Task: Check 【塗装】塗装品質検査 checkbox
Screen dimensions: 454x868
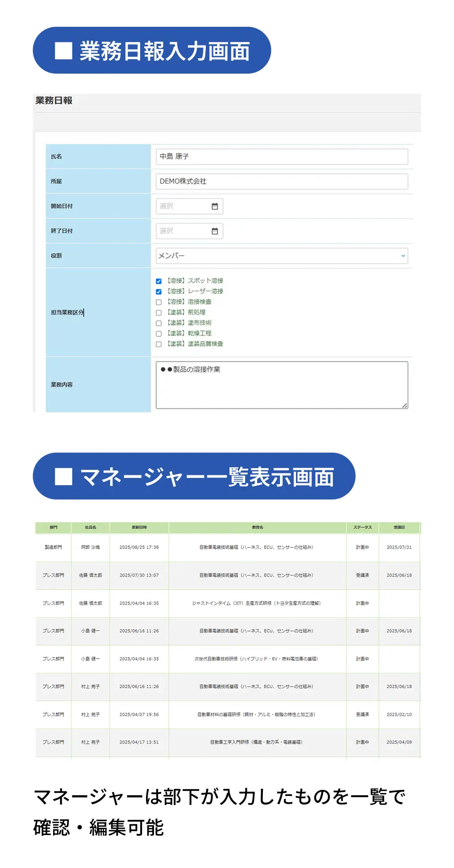Action: pos(158,344)
